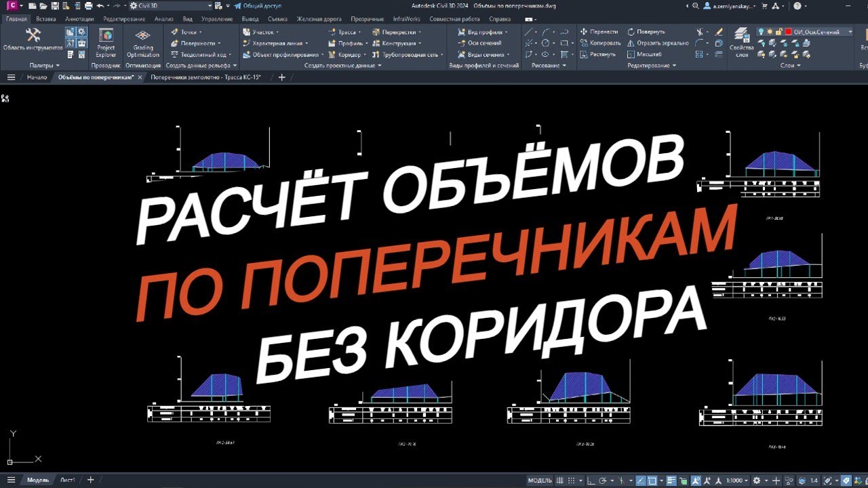
Task: Click the Перенести (Move) command
Action: pyautogui.click(x=598, y=32)
